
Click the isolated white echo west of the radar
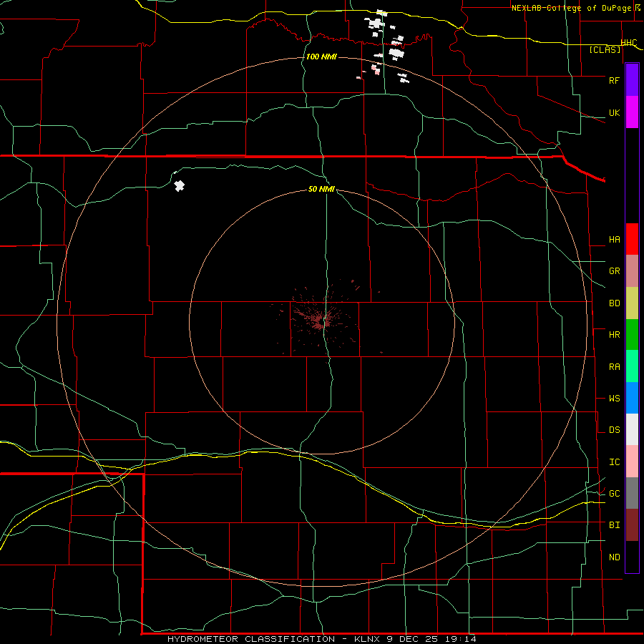coord(179,185)
